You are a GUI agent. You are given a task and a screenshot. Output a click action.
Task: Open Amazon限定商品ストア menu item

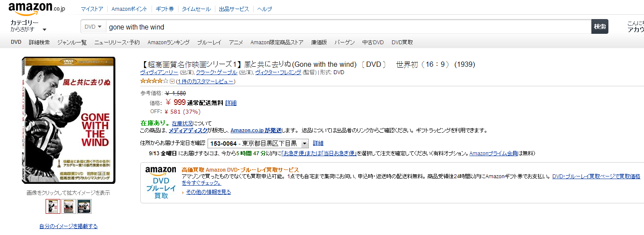pos(277,42)
